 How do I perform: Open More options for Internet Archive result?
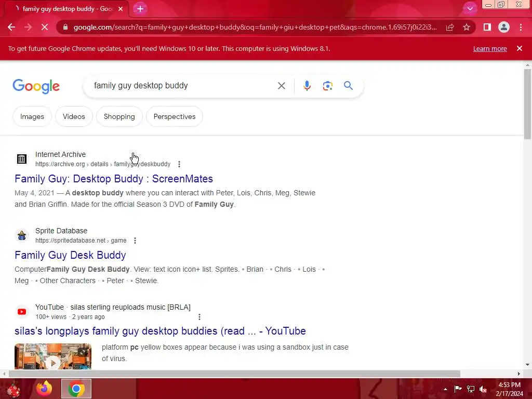click(x=179, y=164)
